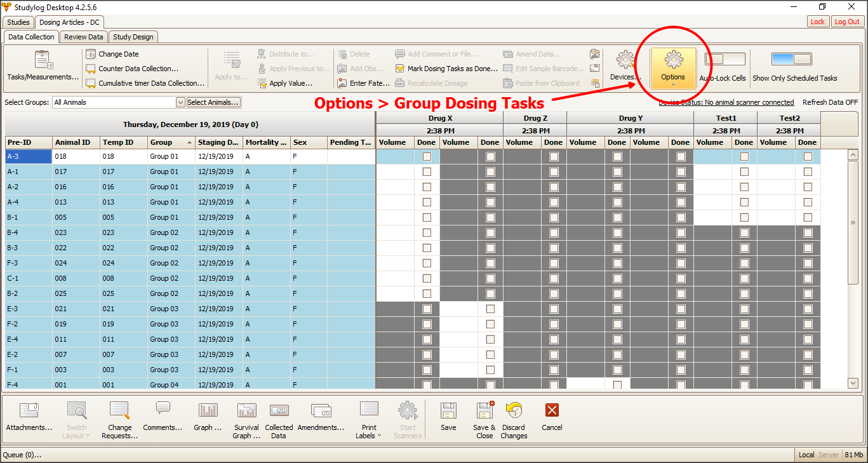
Task: Click Paste from Clipboard icon
Action: (x=508, y=83)
